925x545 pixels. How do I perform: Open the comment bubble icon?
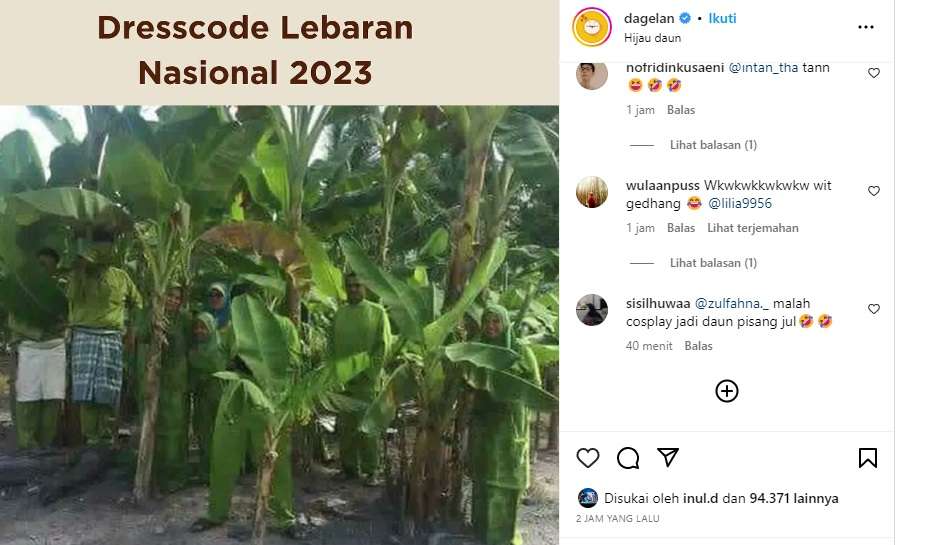point(628,458)
